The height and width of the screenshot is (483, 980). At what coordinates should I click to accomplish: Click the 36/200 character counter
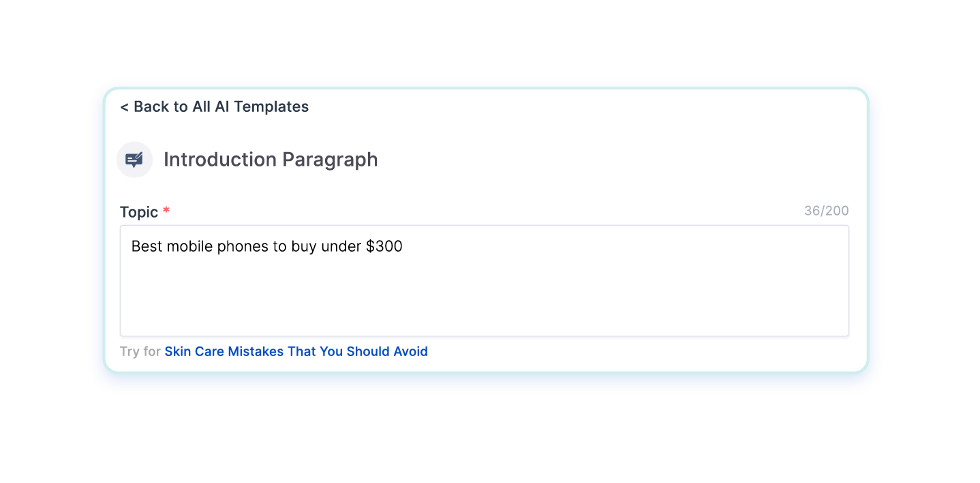coord(826,211)
